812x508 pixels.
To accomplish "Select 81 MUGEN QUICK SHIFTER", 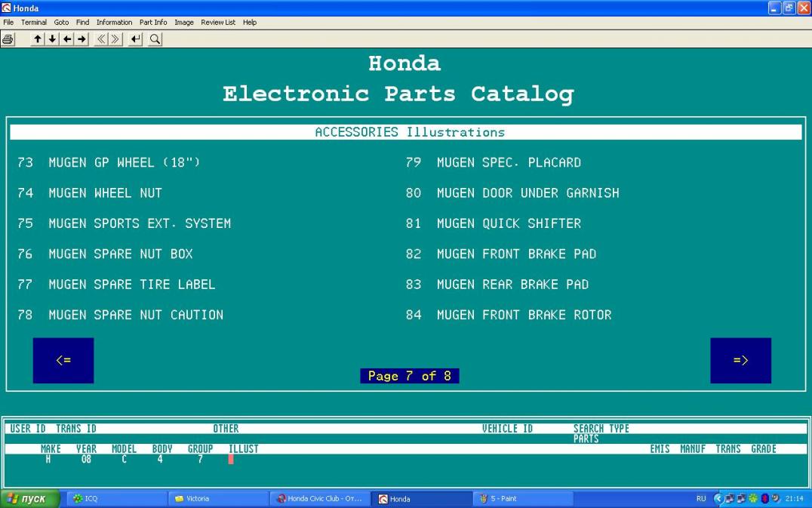I will (493, 223).
